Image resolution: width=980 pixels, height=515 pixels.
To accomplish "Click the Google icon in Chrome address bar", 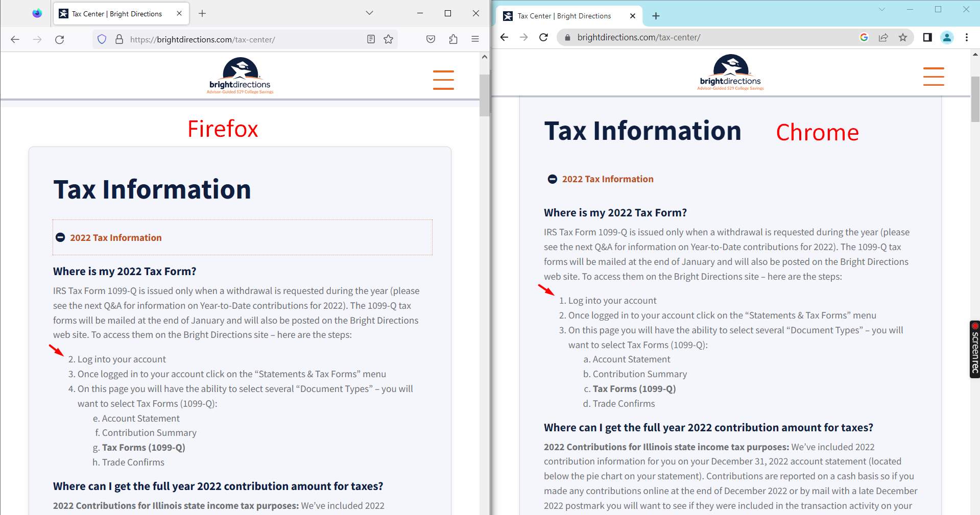I will click(x=864, y=37).
